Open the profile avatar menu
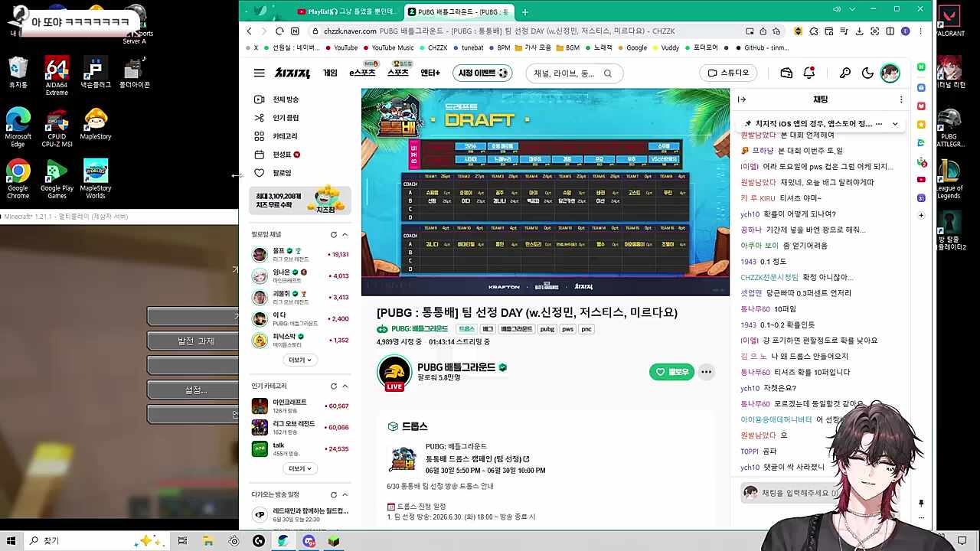 890,73
